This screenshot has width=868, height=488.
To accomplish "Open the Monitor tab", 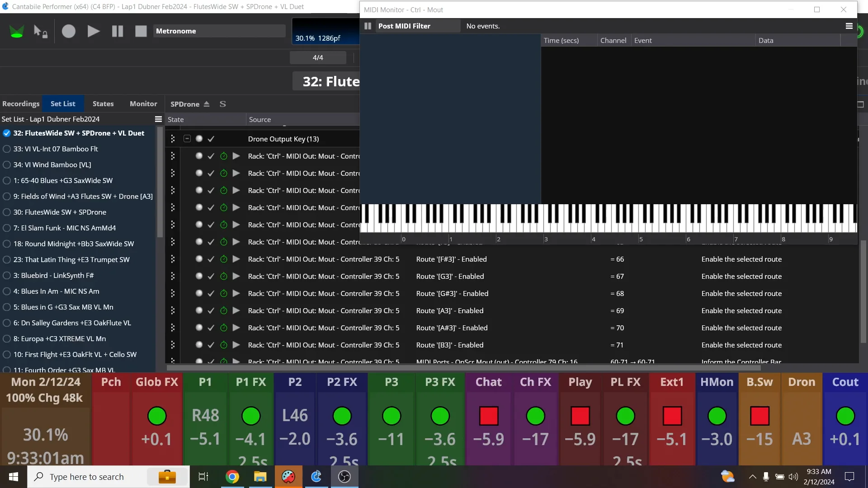I will tap(143, 103).
